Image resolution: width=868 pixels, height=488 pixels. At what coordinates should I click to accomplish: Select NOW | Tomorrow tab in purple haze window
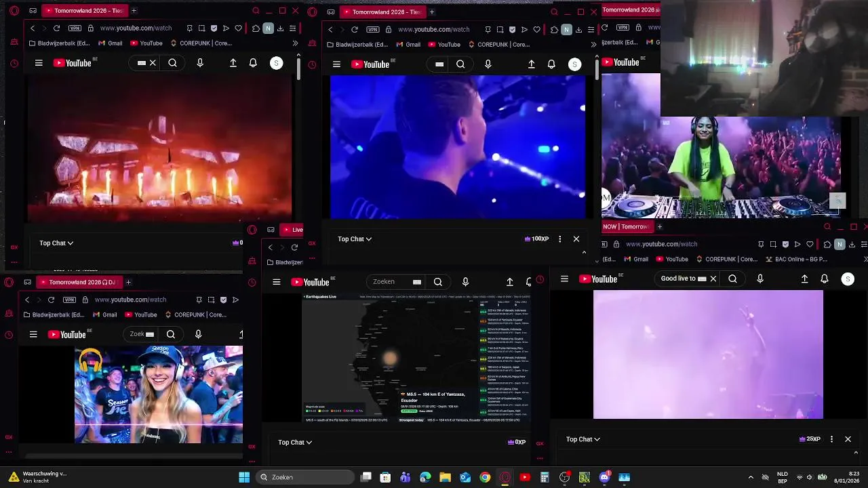click(x=627, y=227)
